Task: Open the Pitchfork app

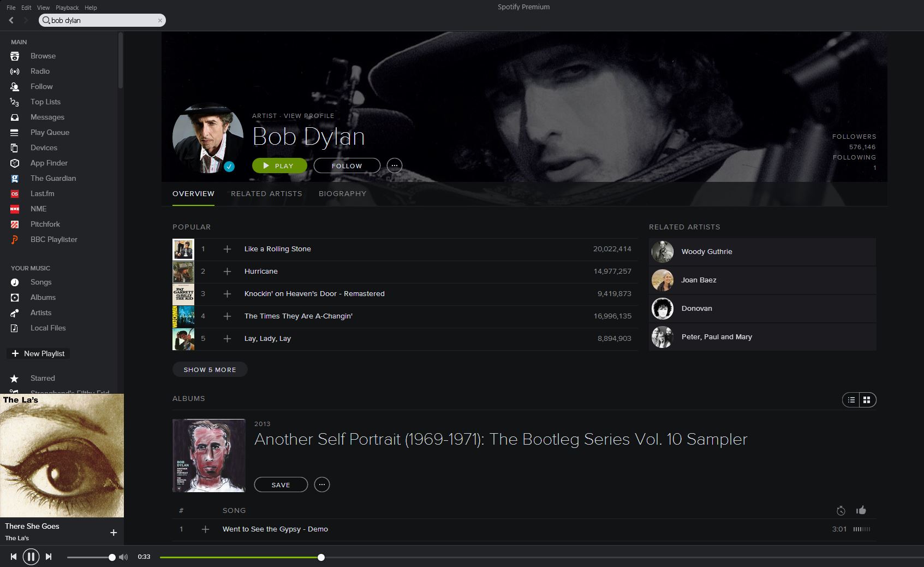Action: (45, 224)
